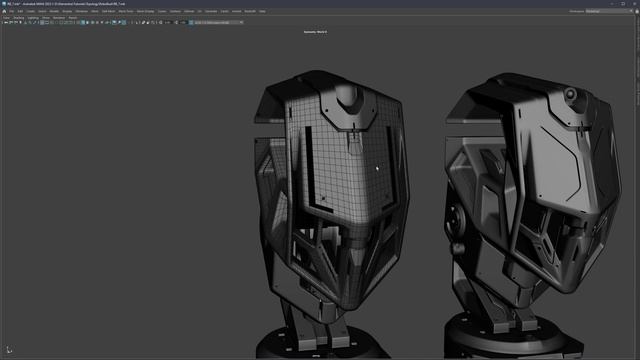Open the Modify menu
The image size is (640, 360).
click(54, 11)
